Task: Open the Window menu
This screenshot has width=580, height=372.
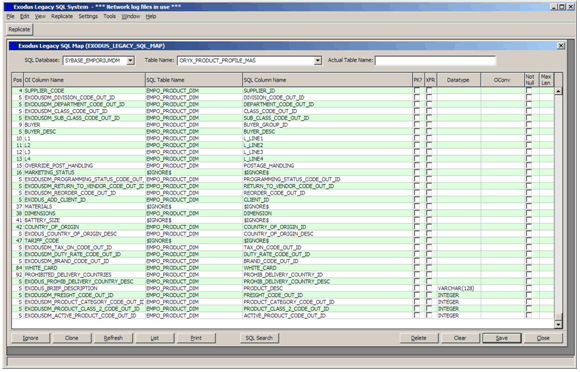Action: pyautogui.click(x=131, y=16)
